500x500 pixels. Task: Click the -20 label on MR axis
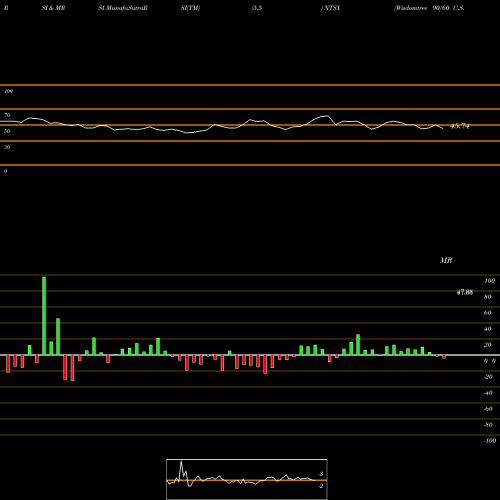(488, 377)
